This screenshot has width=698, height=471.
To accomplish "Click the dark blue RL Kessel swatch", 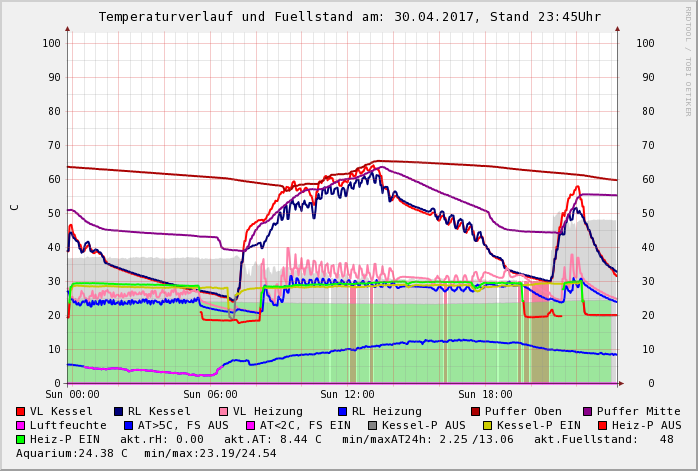I will (119, 412).
